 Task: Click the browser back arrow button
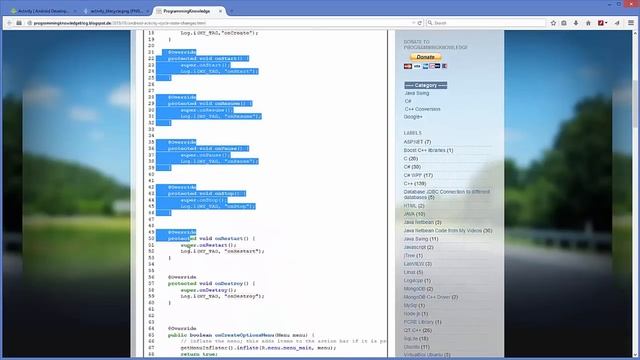click(x=9, y=23)
